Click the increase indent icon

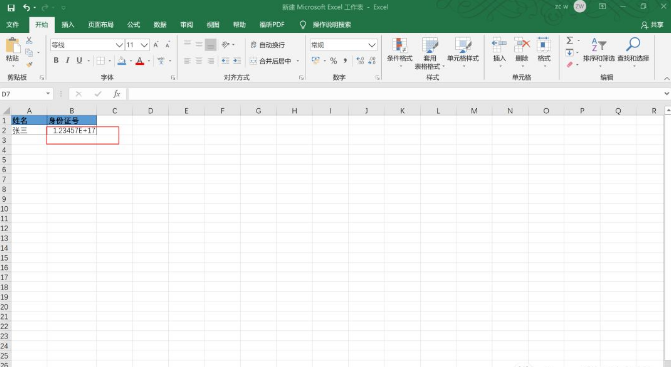(x=237, y=61)
